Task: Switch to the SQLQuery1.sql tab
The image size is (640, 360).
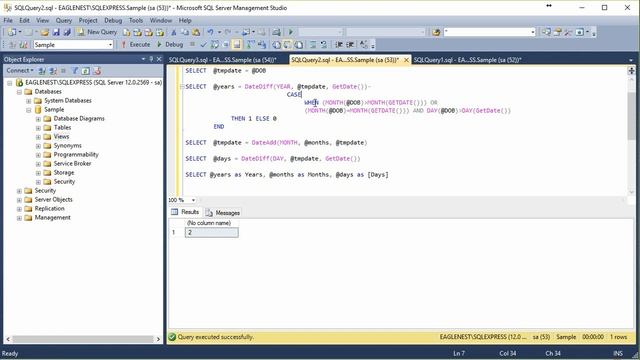Action: pos(467,60)
